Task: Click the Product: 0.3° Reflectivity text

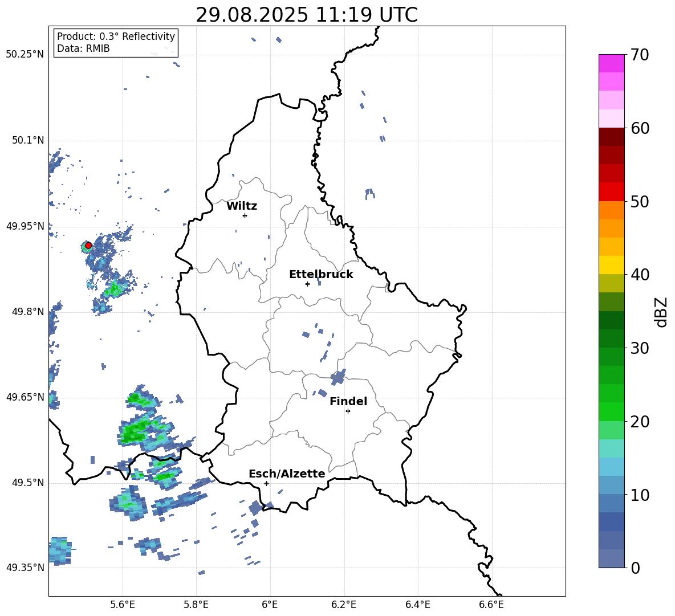Action: pos(116,36)
